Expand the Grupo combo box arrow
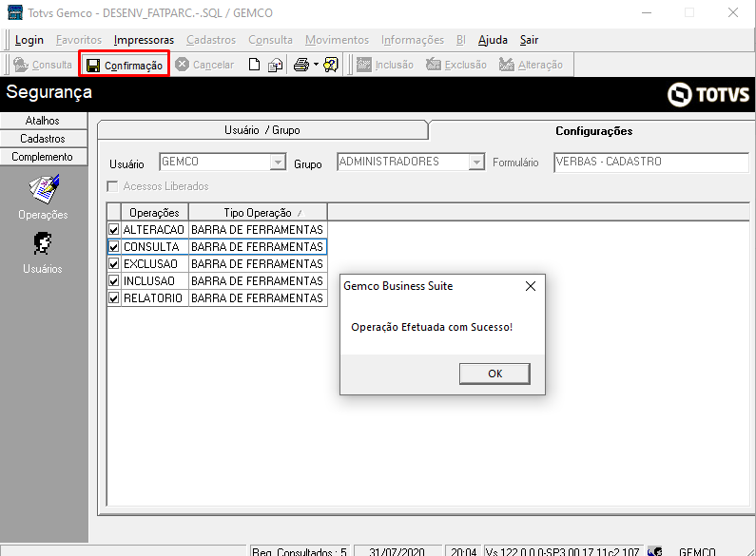Viewport: 756px width, 556px height. (476, 162)
